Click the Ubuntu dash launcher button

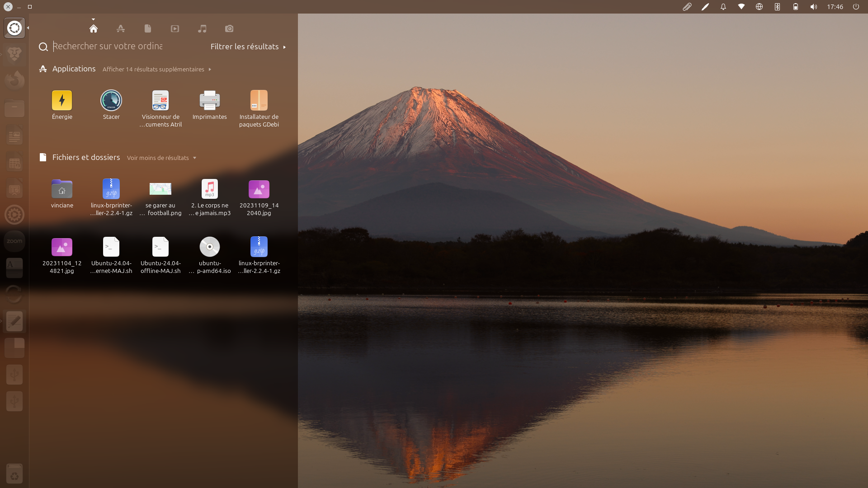click(x=14, y=28)
